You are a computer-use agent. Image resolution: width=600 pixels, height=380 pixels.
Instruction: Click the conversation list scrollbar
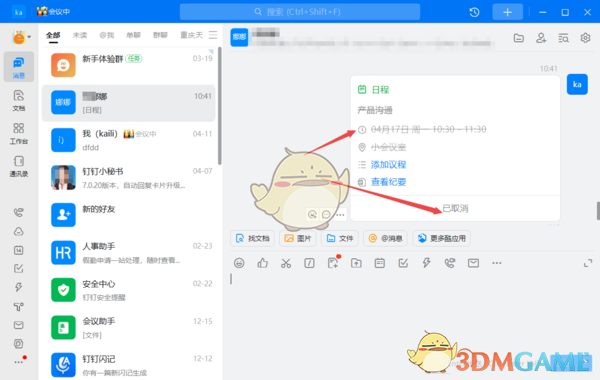pos(220,106)
